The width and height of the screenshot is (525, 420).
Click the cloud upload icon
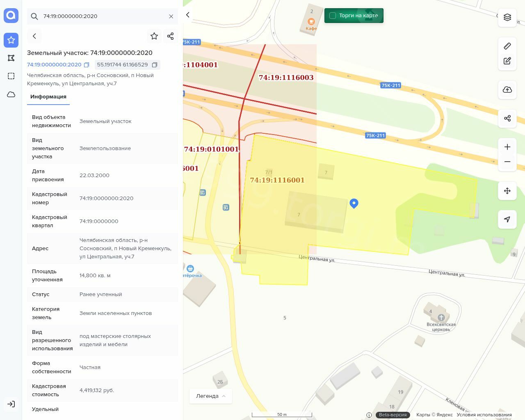(507, 90)
